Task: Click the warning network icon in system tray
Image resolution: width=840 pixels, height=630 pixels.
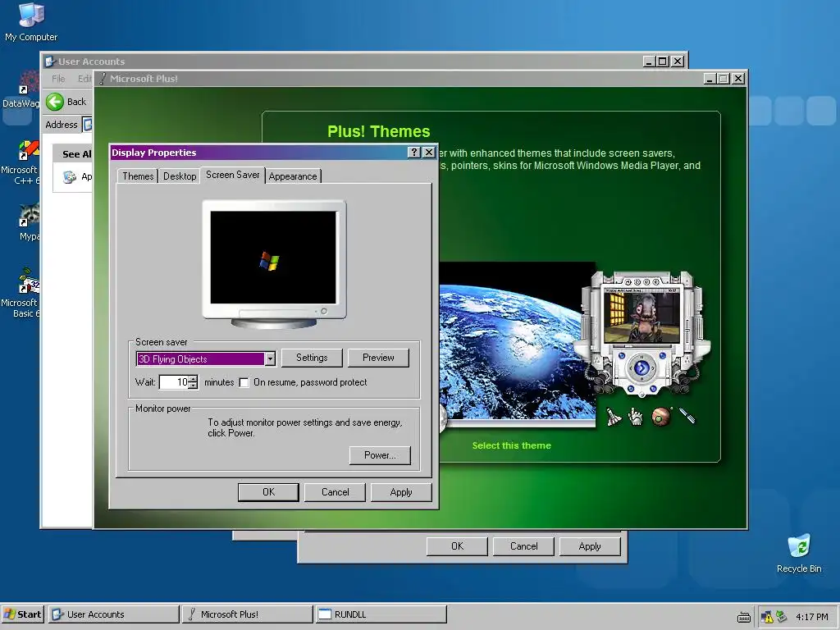Action: [x=767, y=617]
